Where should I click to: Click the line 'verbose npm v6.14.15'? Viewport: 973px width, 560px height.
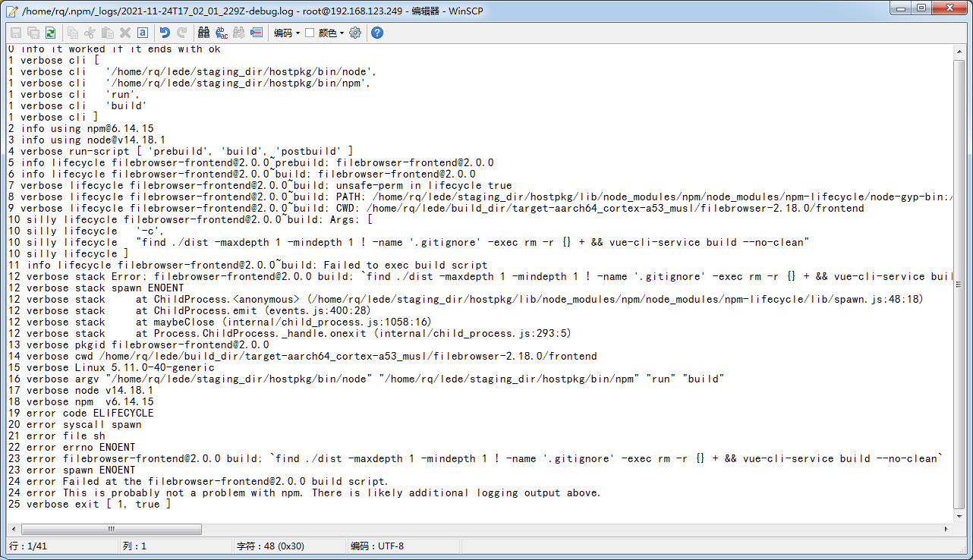81,401
